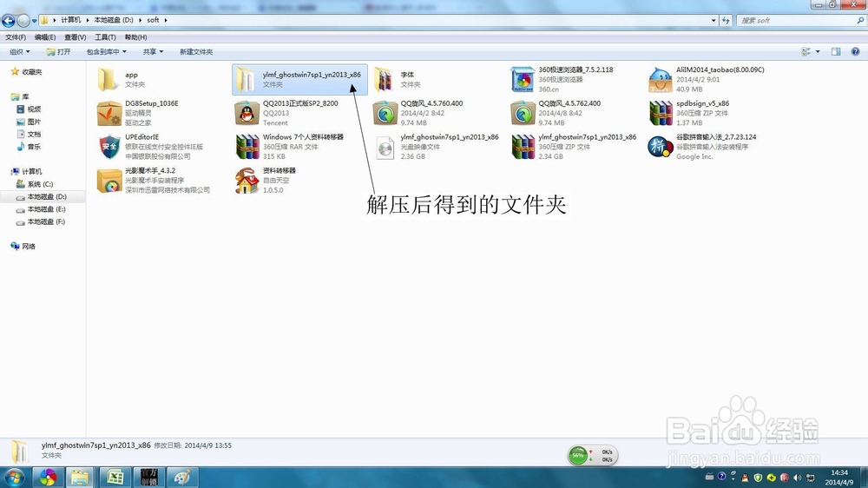Open the 查看(V) menu
Screen dimensions: 868x488
75,37
